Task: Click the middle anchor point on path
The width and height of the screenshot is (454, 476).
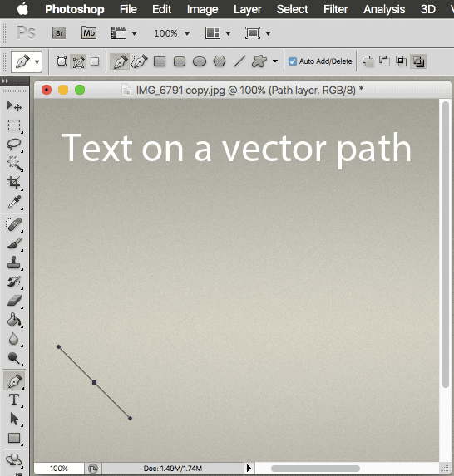Action: 95,382
